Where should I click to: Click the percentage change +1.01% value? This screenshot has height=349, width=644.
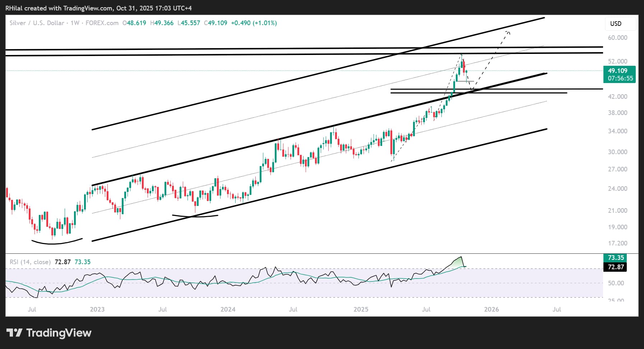(265, 23)
